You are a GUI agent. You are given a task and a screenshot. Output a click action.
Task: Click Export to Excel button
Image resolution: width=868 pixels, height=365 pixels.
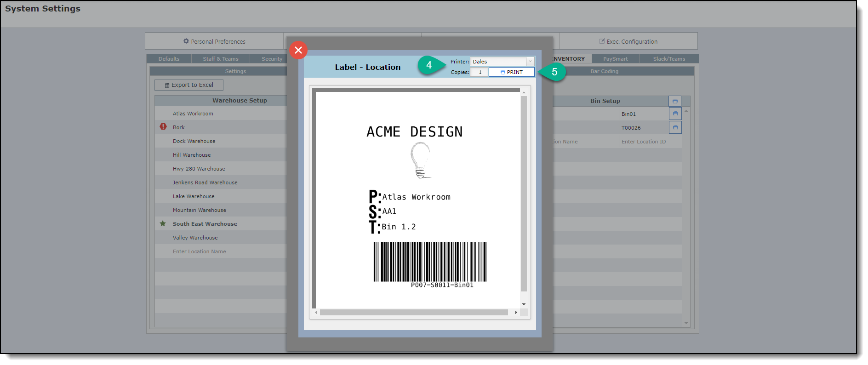(189, 85)
